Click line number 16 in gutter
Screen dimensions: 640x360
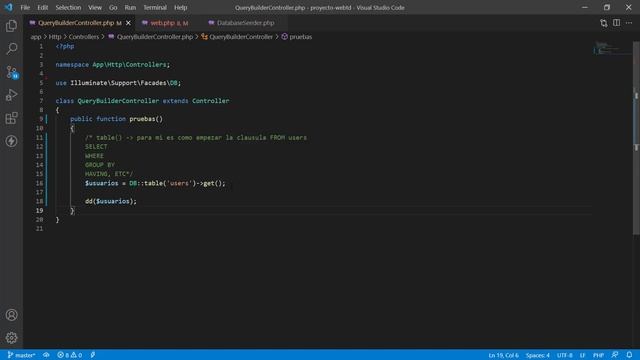(x=39, y=183)
